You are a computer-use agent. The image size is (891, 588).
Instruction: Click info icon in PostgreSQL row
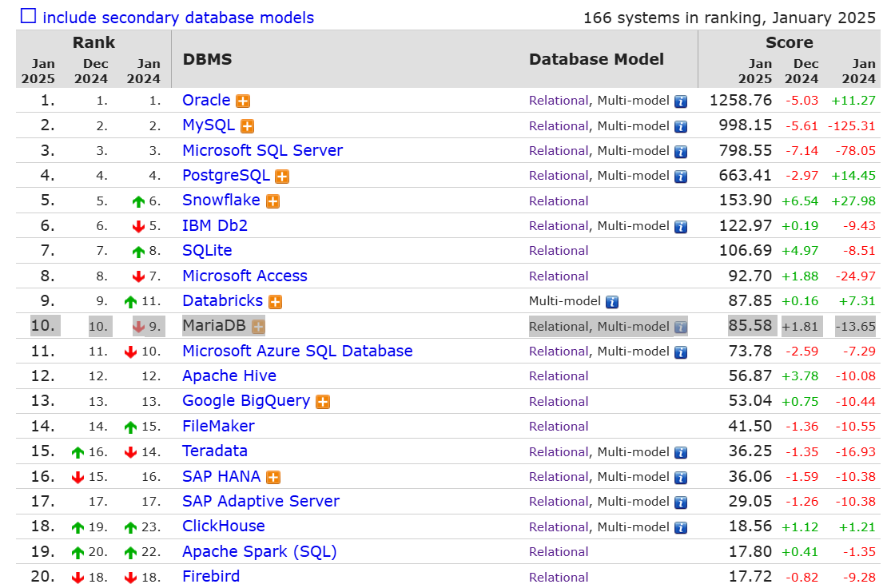(681, 177)
